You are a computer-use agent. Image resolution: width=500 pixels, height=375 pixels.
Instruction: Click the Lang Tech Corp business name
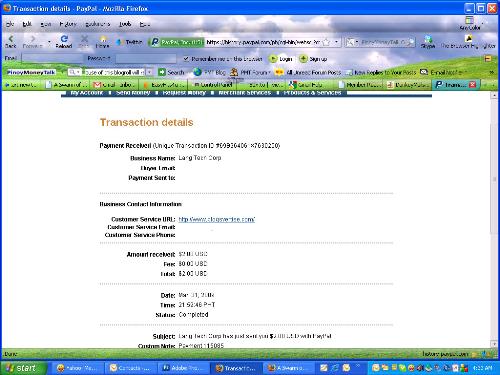[x=200, y=158]
